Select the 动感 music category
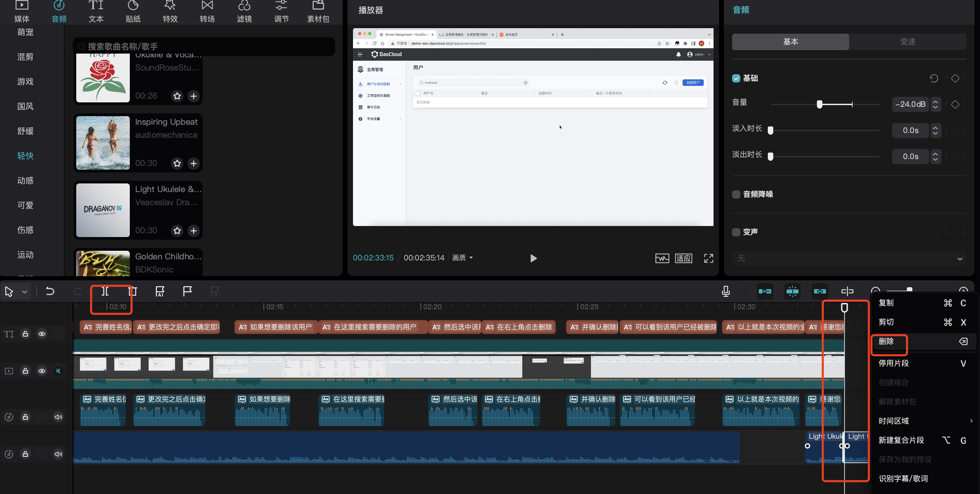Viewport: 980px width, 494px height. (25, 180)
